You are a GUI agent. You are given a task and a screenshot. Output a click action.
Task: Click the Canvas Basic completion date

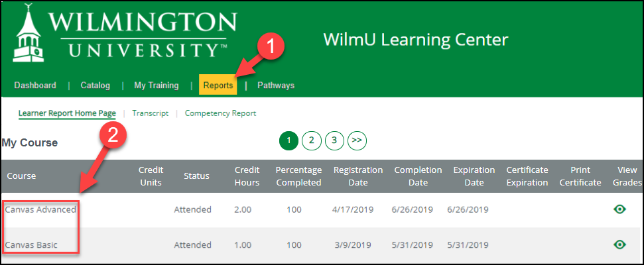[x=413, y=245]
